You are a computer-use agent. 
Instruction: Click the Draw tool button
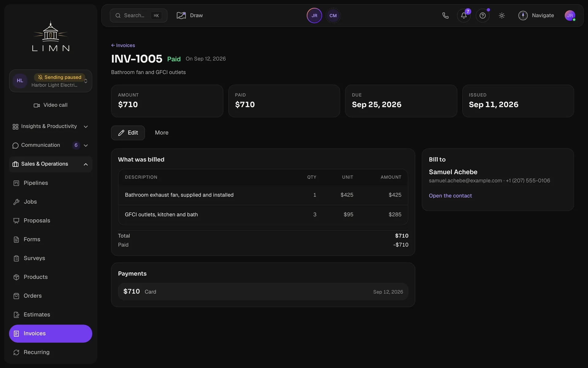click(x=190, y=15)
